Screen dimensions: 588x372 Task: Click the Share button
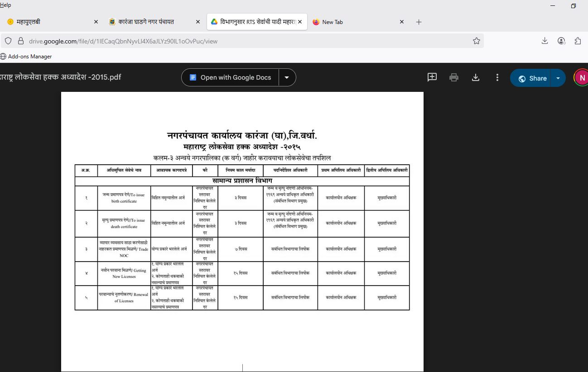click(530, 78)
